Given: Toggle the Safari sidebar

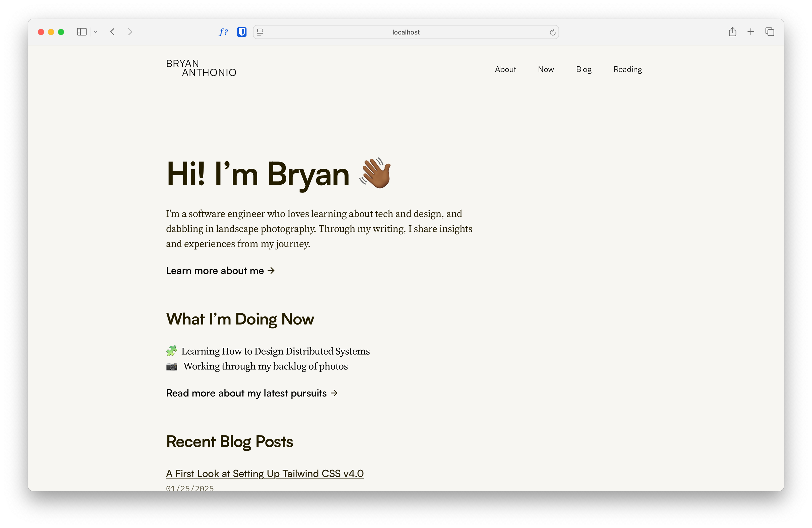Looking at the screenshot, I should [81, 32].
